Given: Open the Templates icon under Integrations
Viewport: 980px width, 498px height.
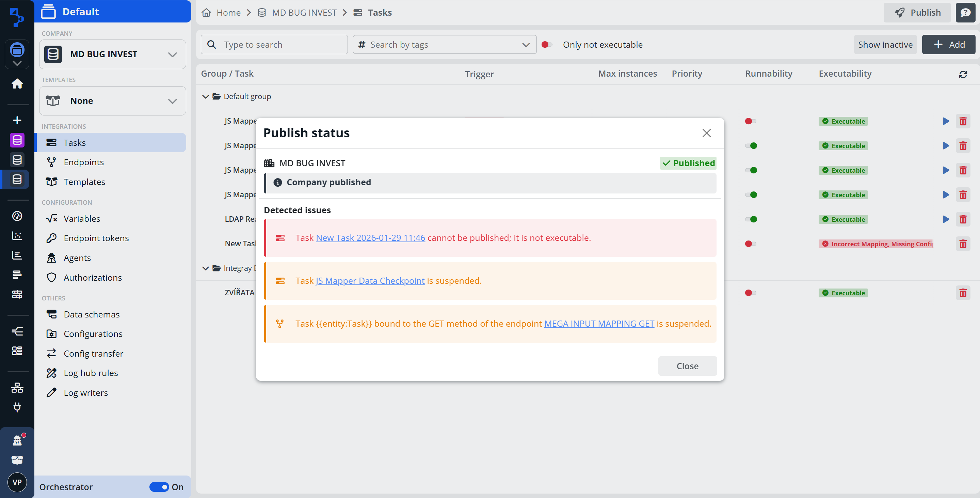Looking at the screenshot, I should pos(52,182).
